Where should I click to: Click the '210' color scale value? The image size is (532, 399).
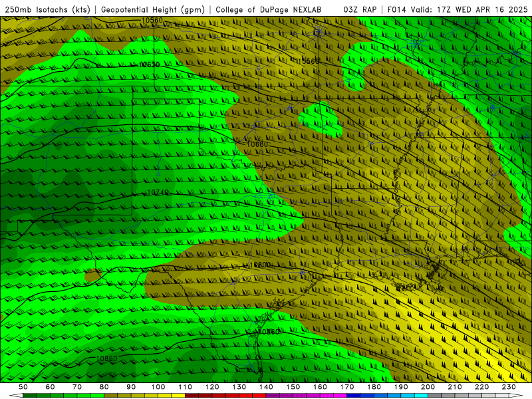click(455, 387)
